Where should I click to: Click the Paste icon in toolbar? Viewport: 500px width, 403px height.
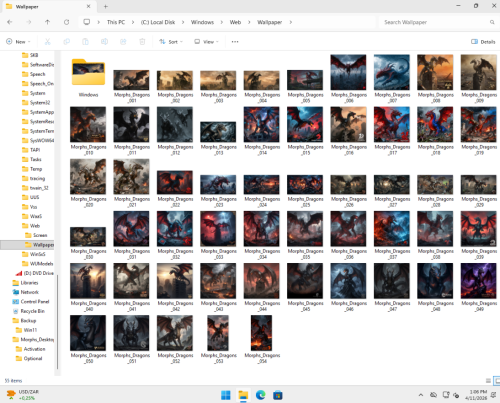point(85,42)
